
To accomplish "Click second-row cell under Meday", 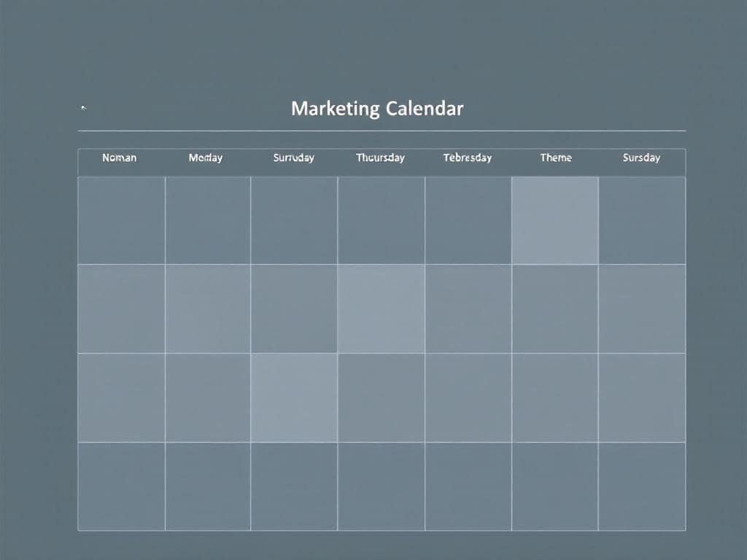I will coord(208,308).
